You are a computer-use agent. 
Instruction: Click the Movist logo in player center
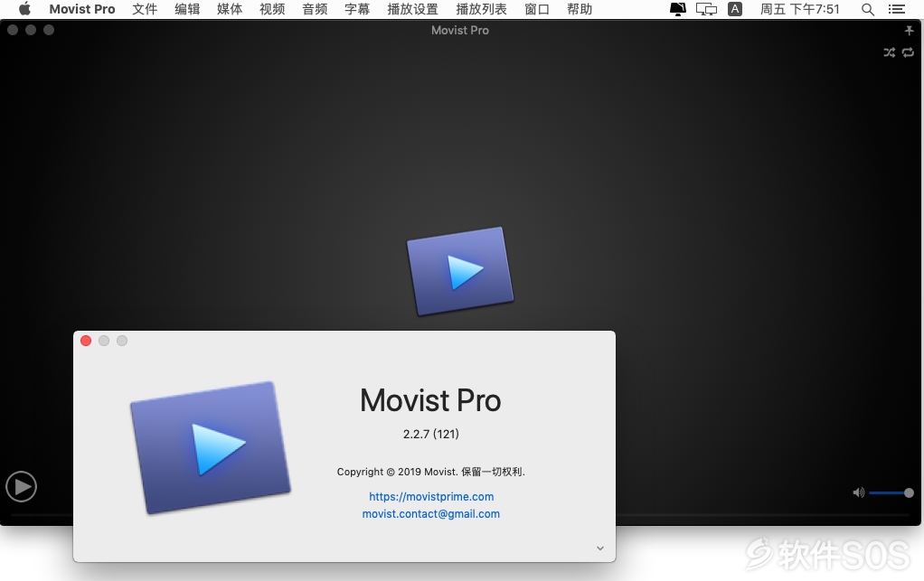click(460, 271)
